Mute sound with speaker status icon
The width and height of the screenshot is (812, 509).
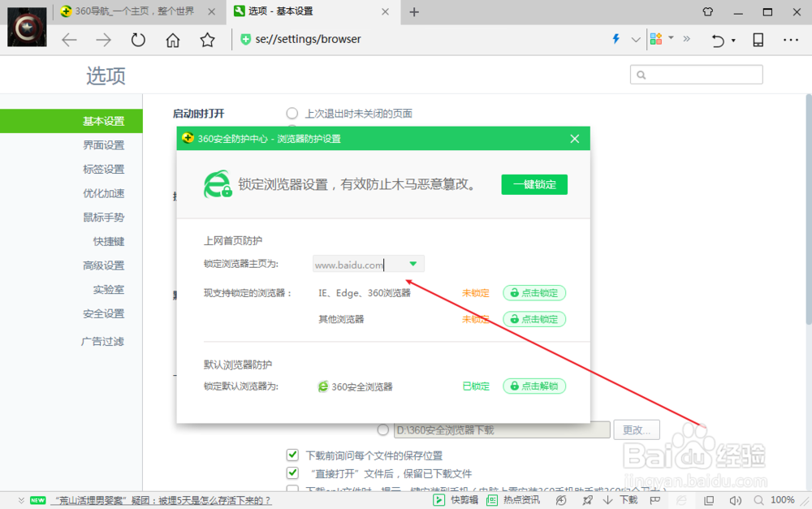(735, 500)
